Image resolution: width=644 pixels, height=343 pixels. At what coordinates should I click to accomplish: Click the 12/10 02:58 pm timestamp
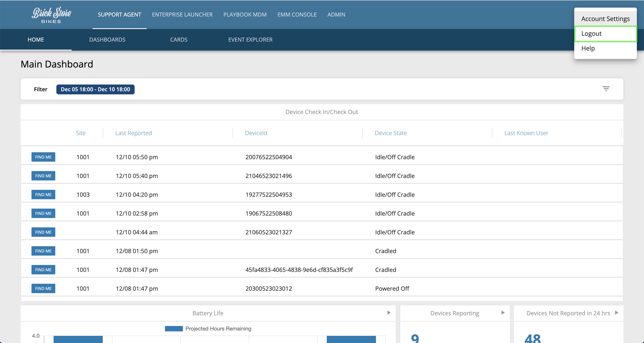137,213
